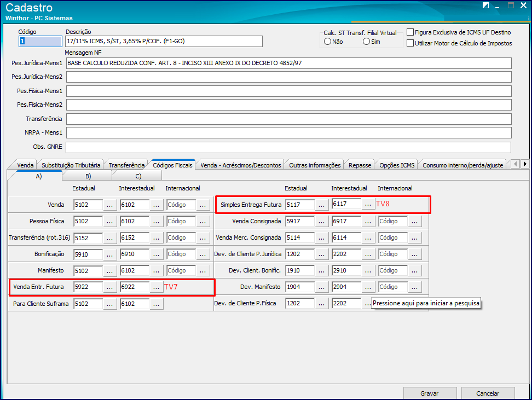
Task: Check Figura Exclusiva de ICMS UF Destino
Action: click(x=410, y=32)
